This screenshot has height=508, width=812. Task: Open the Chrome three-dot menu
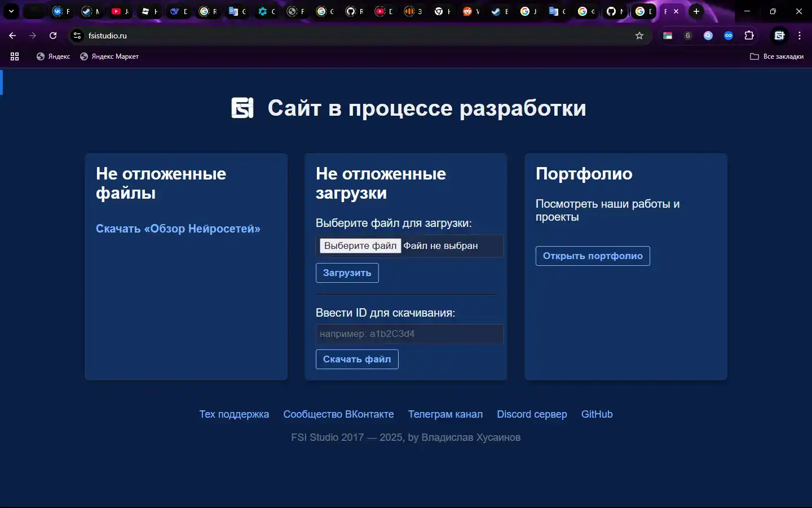click(800, 36)
